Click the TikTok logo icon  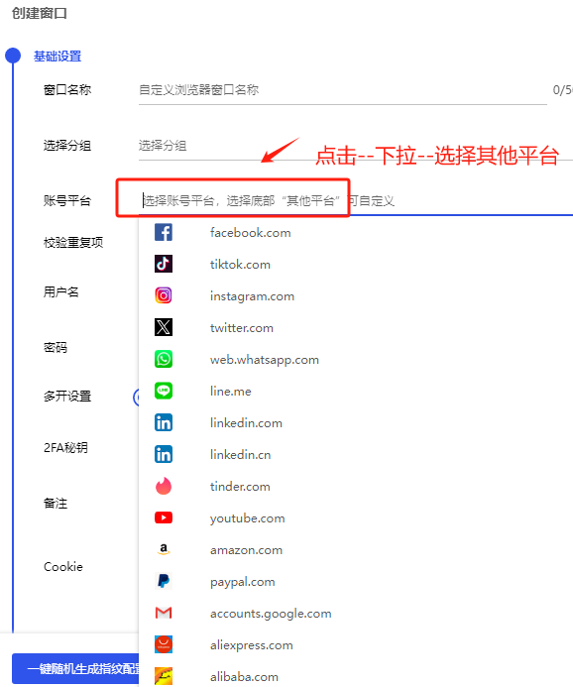(x=163, y=264)
